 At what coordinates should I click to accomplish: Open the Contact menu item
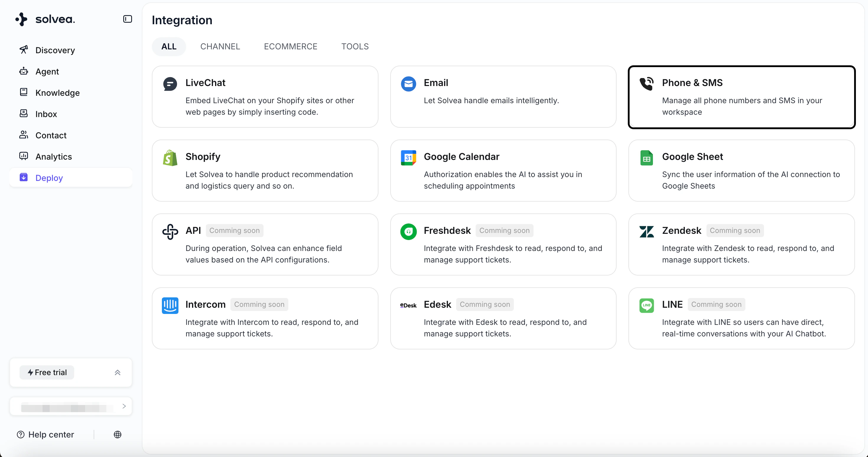click(x=51, y=135)
